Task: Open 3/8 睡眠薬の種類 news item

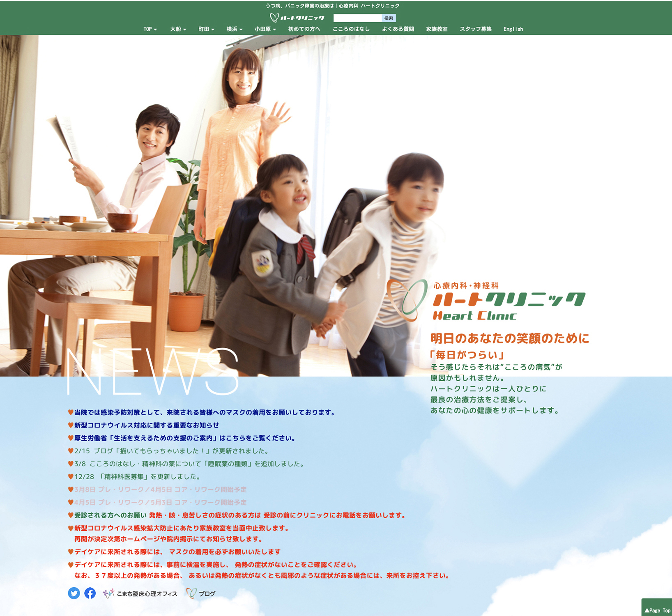Action: 189,464
